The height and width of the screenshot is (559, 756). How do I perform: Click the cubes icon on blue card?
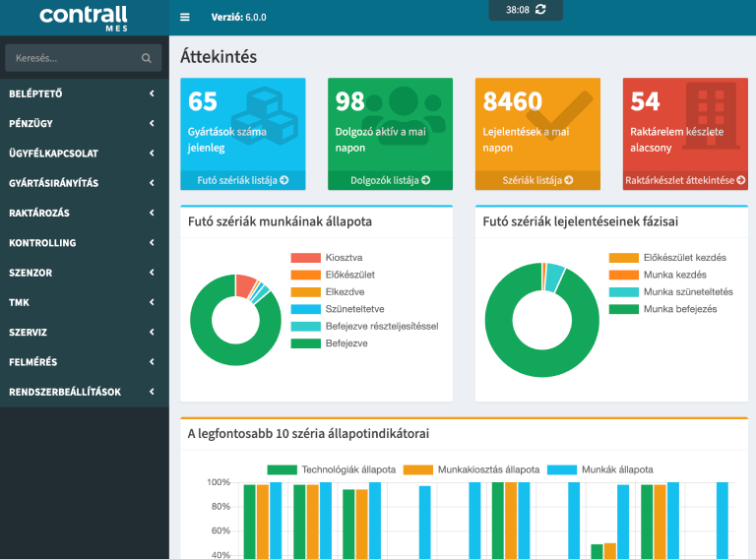269,115
